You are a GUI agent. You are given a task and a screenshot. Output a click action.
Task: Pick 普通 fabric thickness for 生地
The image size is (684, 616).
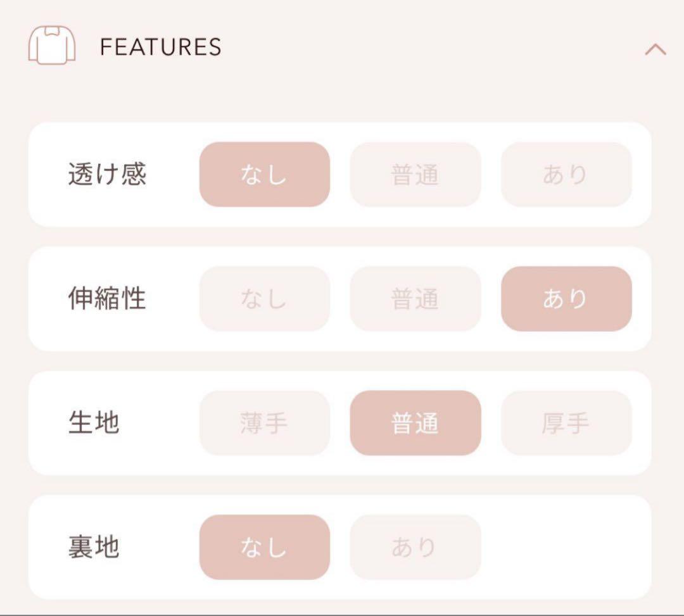pos(415,423)
